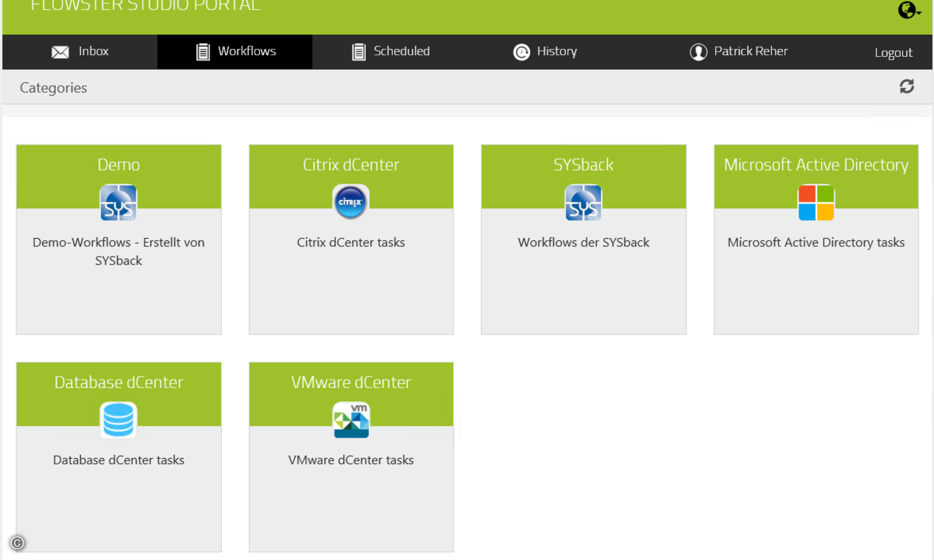
Task: Switch to the Workflows tab
Action: (x=235, y=51)
